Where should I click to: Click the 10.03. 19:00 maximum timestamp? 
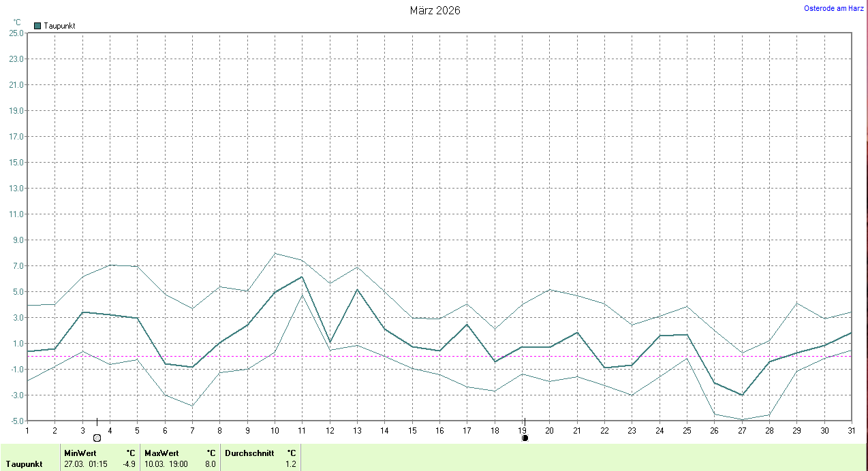[166, 464]
